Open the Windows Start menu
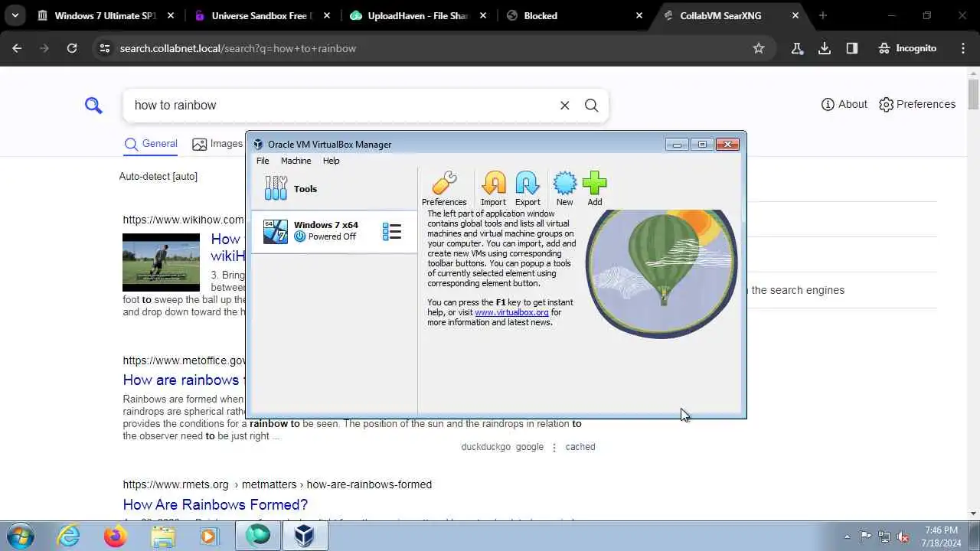The height and width of the screenshot is (551, 980). (x=20, y=536)
